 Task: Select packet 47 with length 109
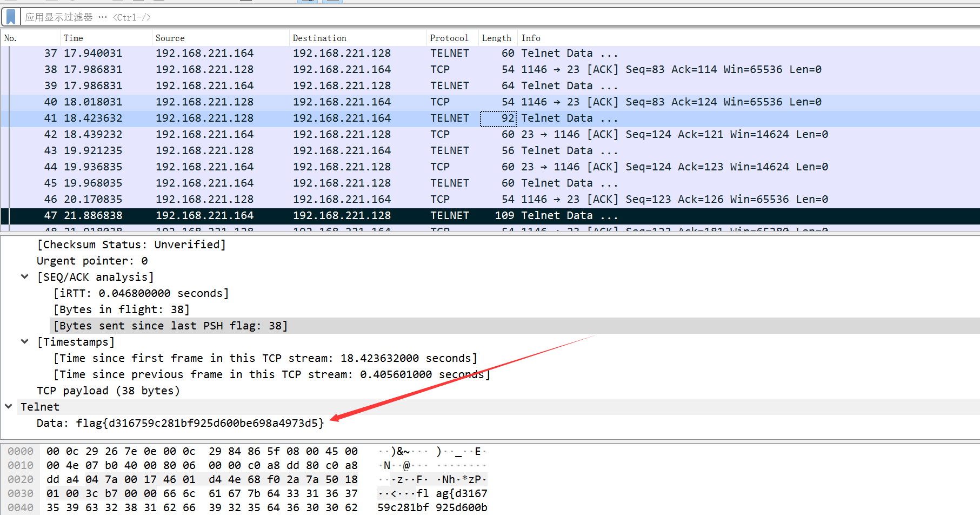pyautogui.click(x=490, y=215)
